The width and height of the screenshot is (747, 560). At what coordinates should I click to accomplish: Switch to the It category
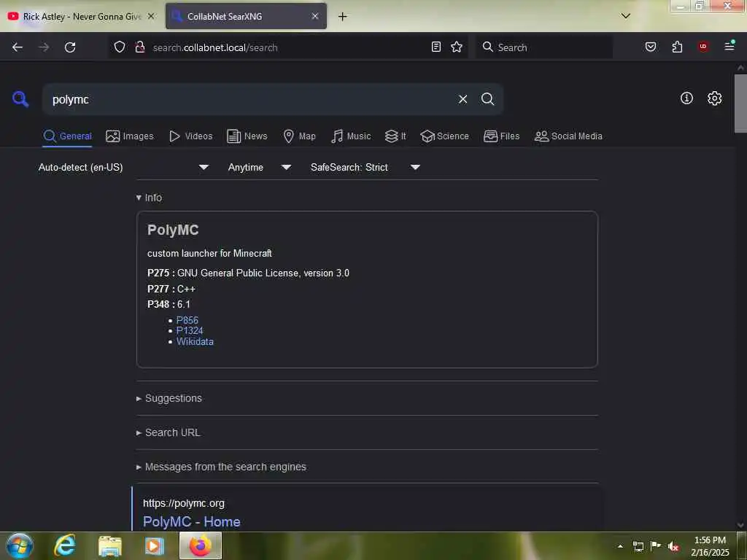(x=395, y=136)
